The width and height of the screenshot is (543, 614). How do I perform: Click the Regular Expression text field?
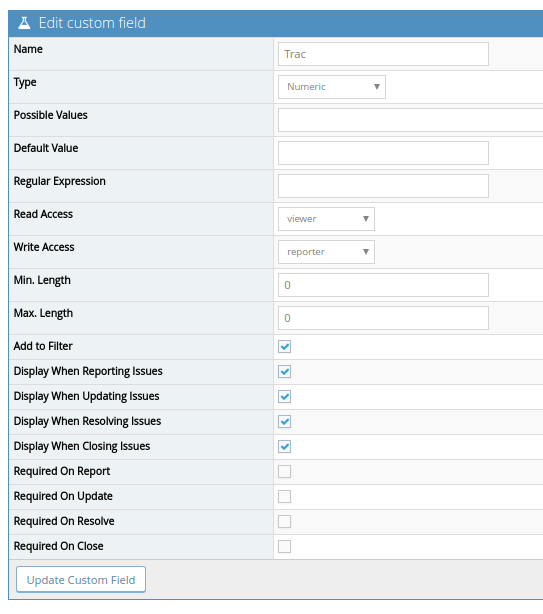click(x=383, y=186)
